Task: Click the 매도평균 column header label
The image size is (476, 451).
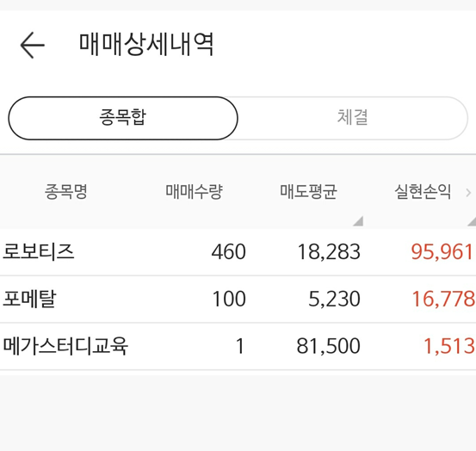Action: coord(308,192)
